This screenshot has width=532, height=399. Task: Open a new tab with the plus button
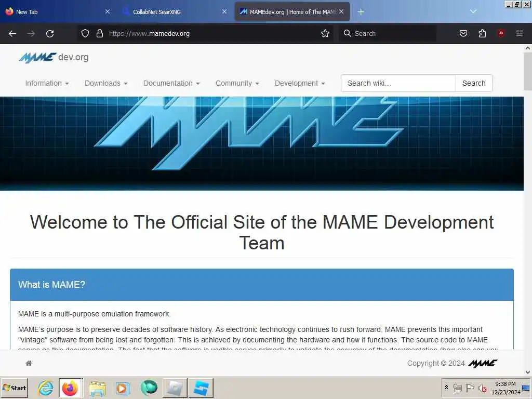pyautogui.click(x=361, y=12)
